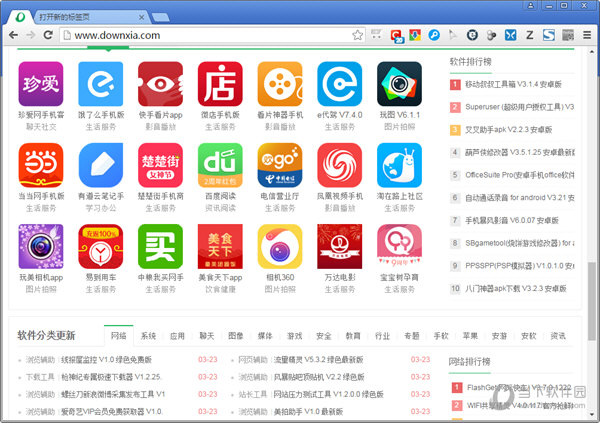
Task: Open the 玩图 V6.1.1 camera icon
Action: pos(399,84)
